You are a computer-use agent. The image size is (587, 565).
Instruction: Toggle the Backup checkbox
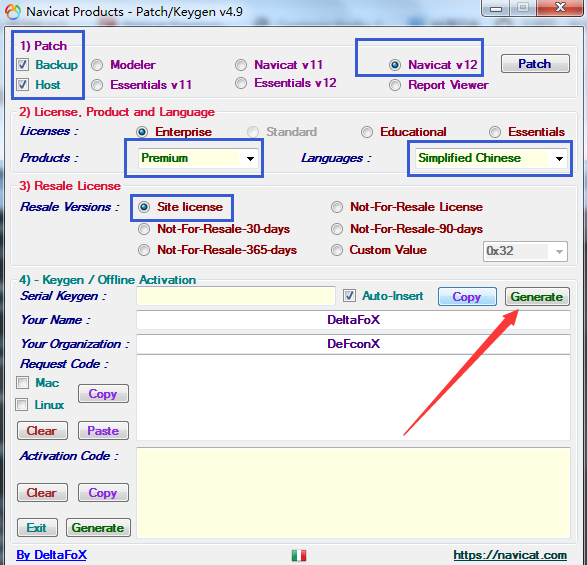22,65
